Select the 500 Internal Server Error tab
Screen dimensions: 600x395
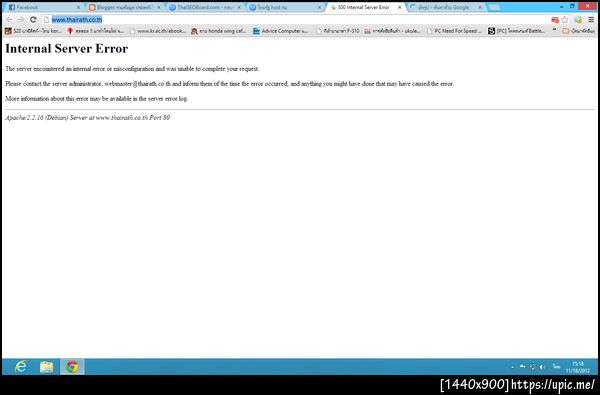[366, 7]
